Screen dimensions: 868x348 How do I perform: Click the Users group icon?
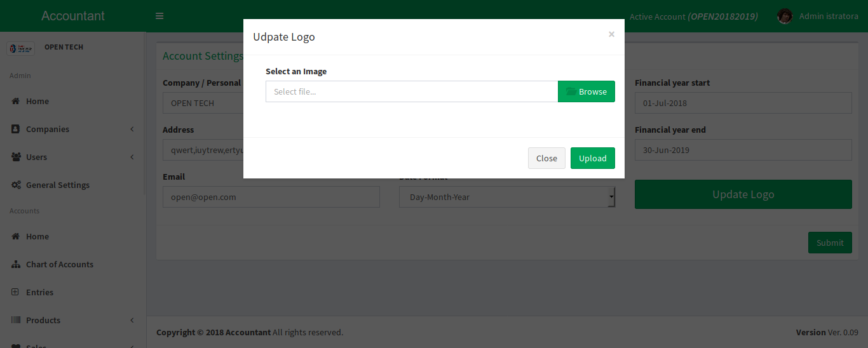point(15,157)
